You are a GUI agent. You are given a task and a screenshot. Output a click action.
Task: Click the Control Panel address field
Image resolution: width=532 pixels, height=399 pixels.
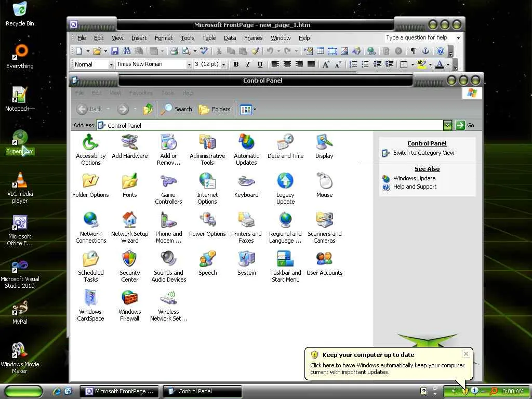point(270,126)
